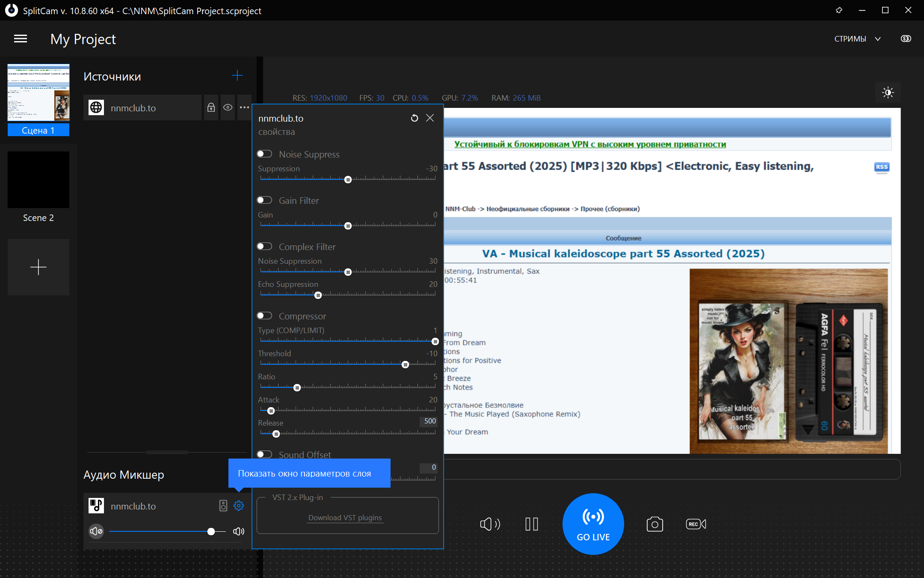This screenshot has width=924, height=578.
Task: Take a snapshot with camera icon
Action: pos(654,524)
